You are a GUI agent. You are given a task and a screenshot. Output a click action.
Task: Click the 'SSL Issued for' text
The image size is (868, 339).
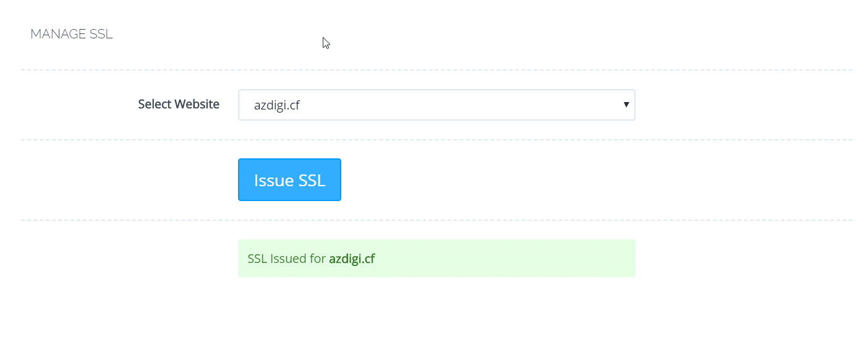(x=286, y=259)
